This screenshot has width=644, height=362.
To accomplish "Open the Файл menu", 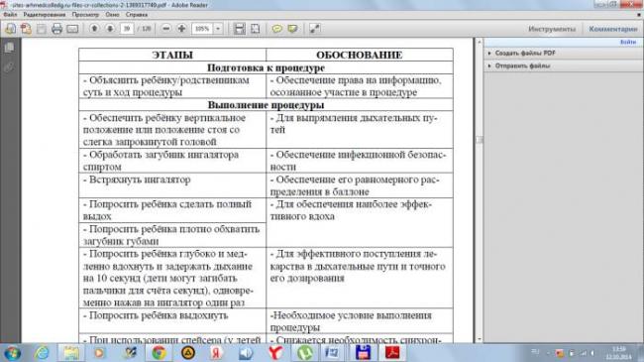I will pos(10,15).
